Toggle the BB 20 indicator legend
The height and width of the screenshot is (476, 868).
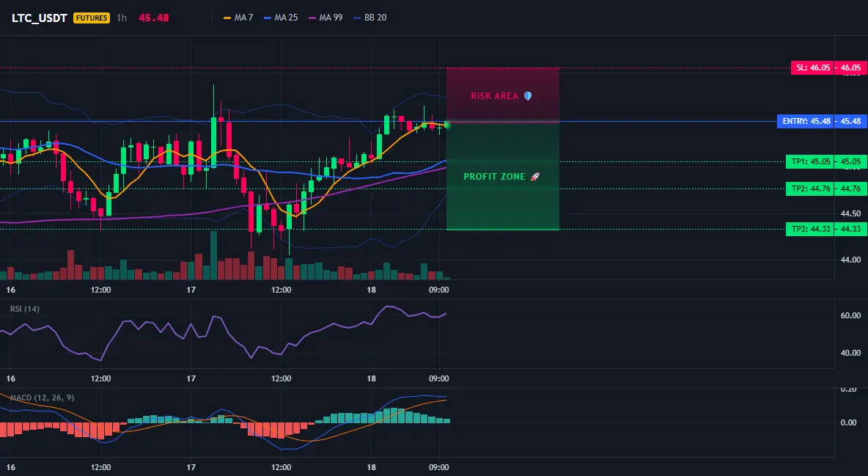point(369,18)
